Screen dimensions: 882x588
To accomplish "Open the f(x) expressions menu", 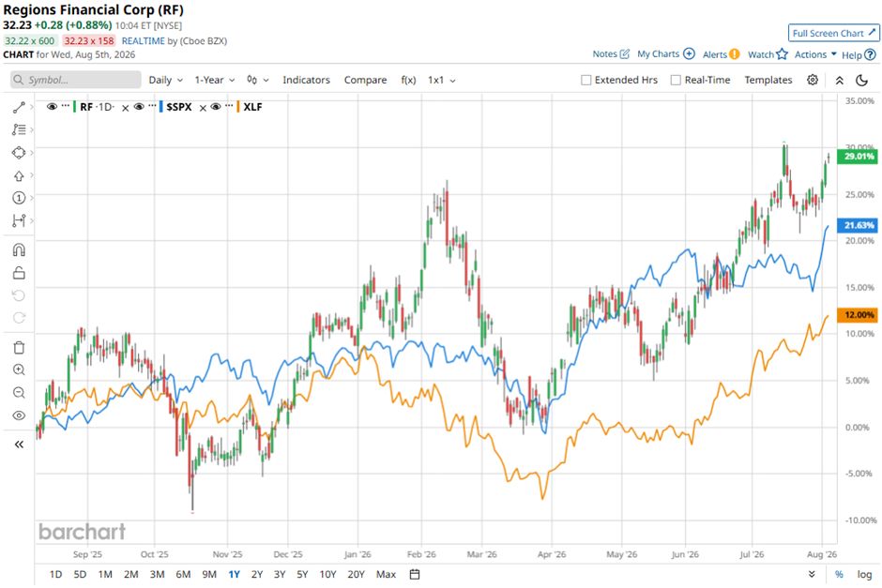I will [x=408, y=80].
